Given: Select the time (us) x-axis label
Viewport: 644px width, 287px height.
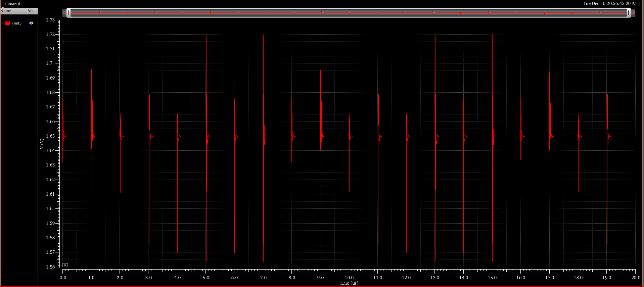Looking at the screenshot, I should click(349, 283).
